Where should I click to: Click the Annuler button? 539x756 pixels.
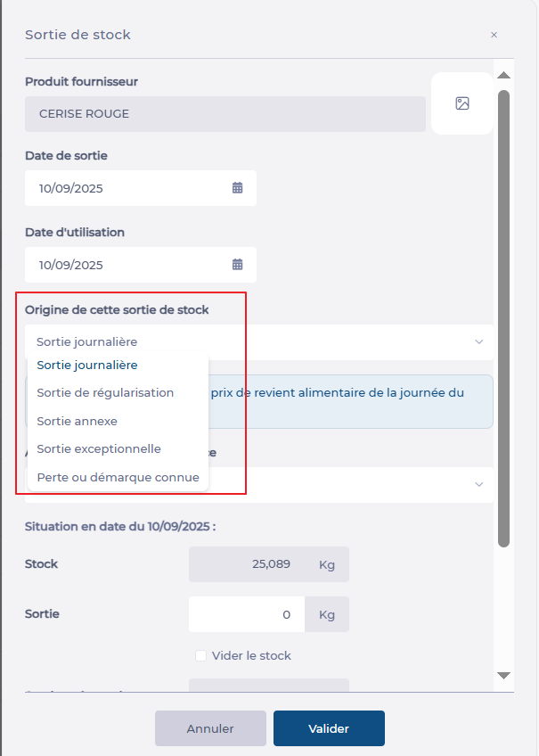pos(210,728)
